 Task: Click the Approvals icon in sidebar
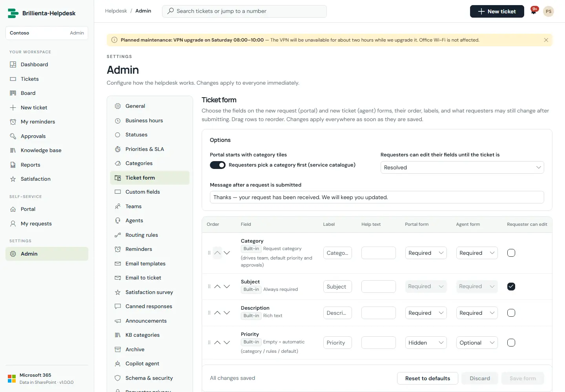pyautogui.click(x=13, y=136)
